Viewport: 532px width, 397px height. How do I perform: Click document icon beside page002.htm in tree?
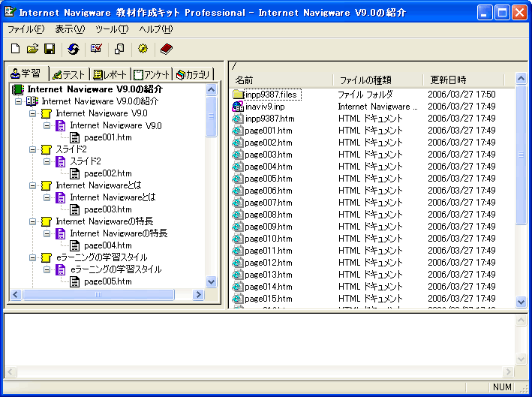[74, 173]
